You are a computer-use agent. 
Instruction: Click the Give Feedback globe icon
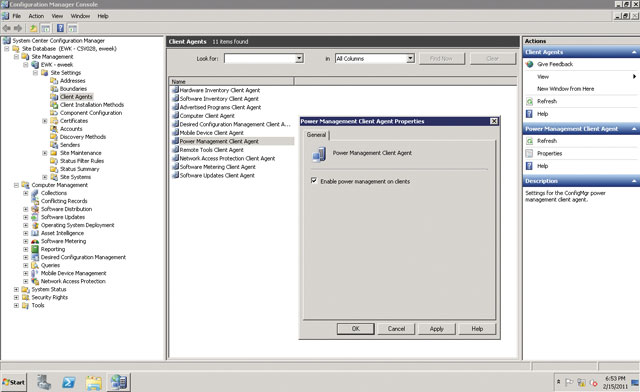[529, 64]
